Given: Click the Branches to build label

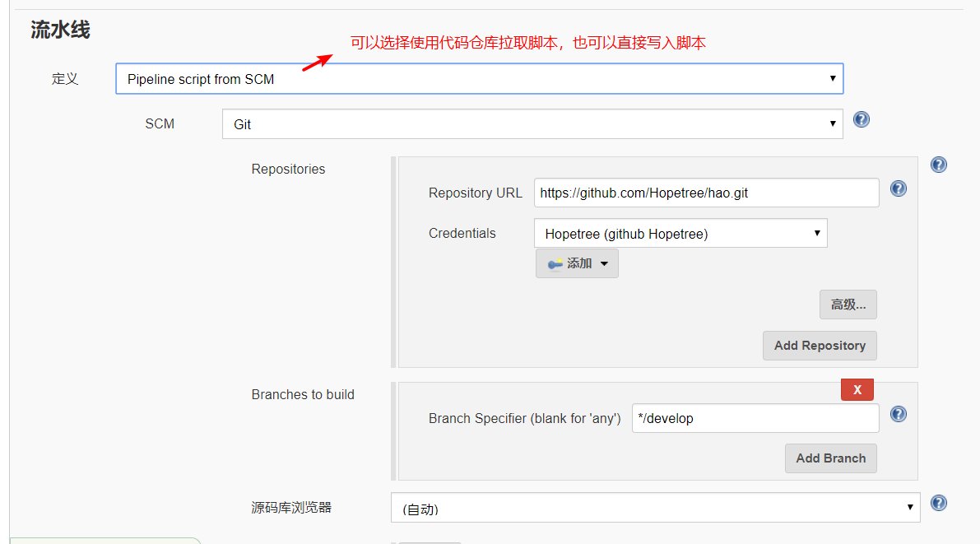Looking at the screenshot, I should pos(303,394).
